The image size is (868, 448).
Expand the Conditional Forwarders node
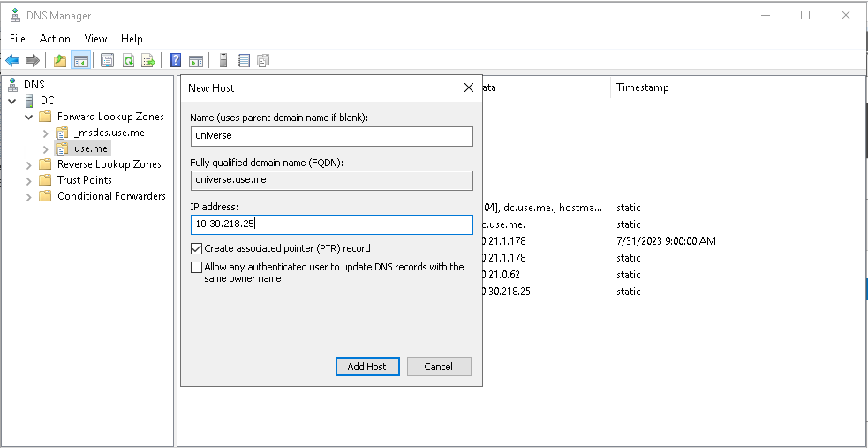29,196
